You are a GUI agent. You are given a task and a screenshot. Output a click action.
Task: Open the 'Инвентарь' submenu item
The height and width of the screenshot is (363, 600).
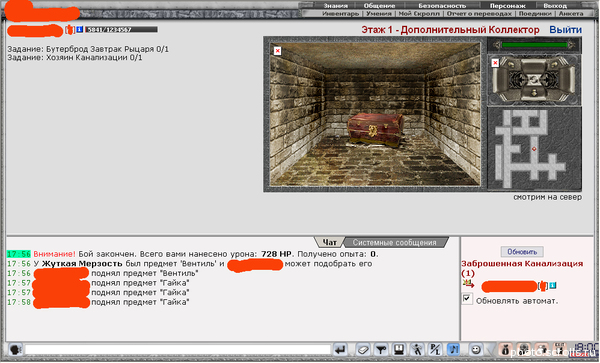(341, 13)
